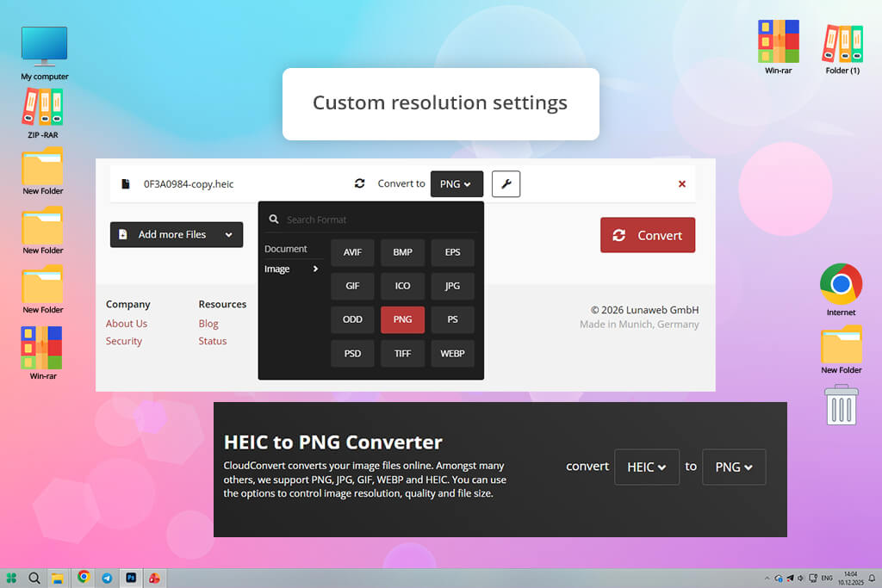Choose EPS format
882x588 pixels.
[x=452, y=252]
